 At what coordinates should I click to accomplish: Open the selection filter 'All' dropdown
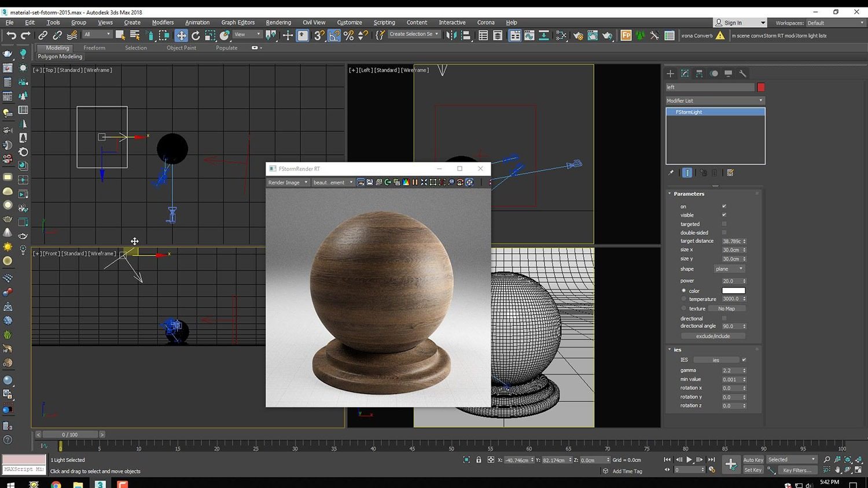point(97,35)
